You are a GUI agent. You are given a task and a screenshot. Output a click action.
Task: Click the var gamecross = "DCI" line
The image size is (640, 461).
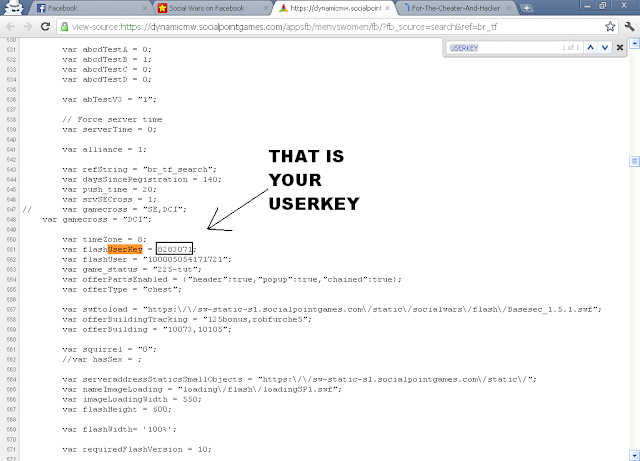[x=97, y=219]
